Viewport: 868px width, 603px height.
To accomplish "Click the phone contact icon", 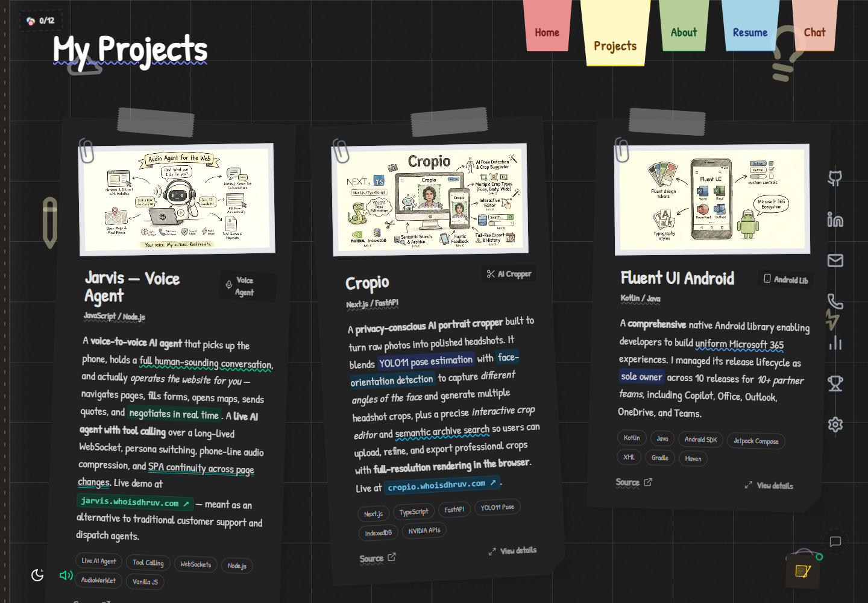I will tap(835, 301).
